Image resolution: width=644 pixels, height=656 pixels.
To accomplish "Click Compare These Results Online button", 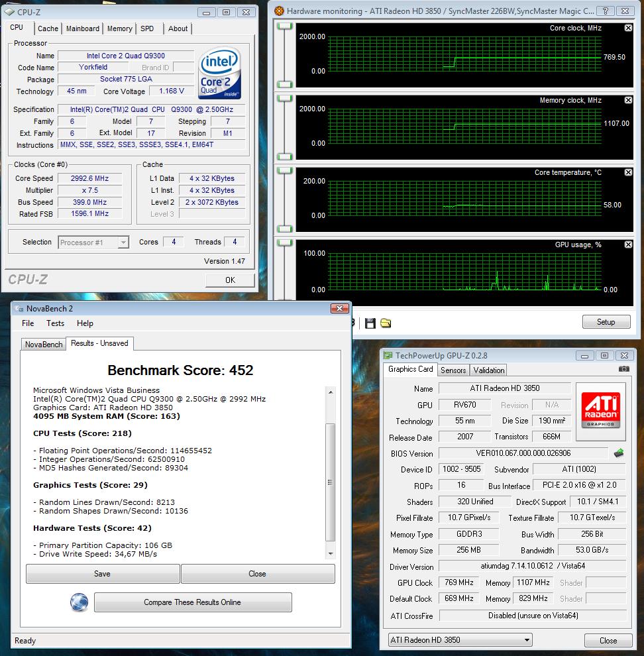I will [x=192, y=602].
